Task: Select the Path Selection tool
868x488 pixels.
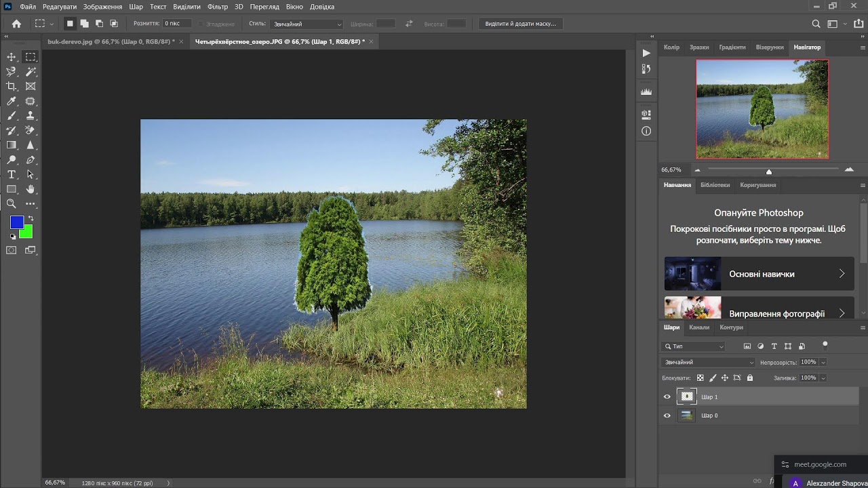Action: click(x=31, y=174)
